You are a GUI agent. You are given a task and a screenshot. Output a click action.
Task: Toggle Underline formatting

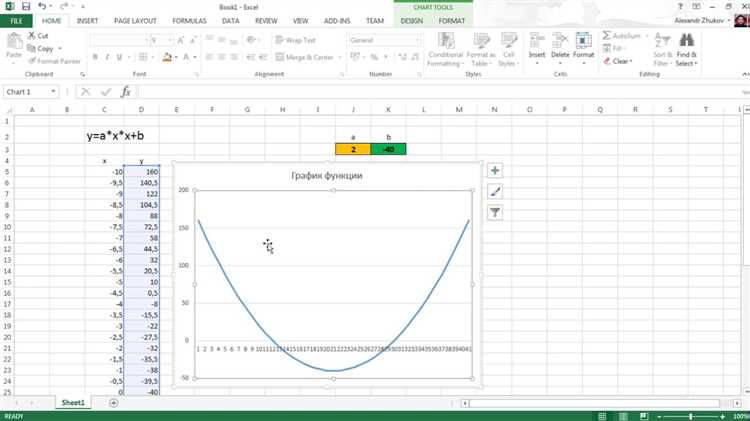point(119,57)
